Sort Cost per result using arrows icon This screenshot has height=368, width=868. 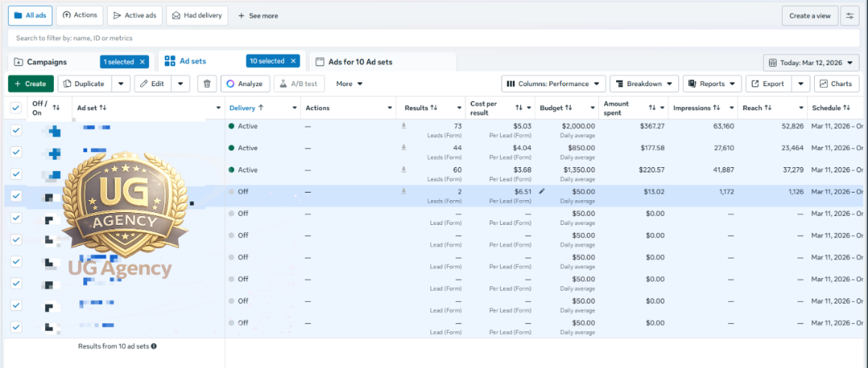click(x=519, y=107)
